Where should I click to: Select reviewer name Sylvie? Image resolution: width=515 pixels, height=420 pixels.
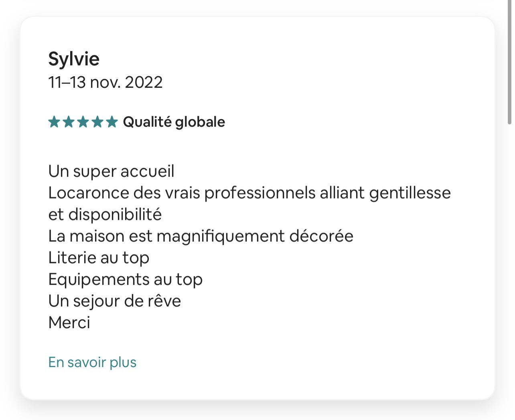74,59
